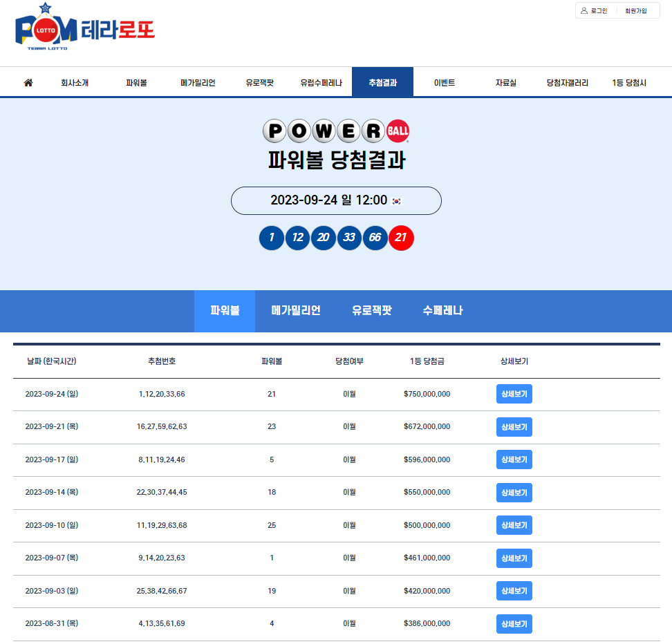This screenshot has height=644, width=672.
Task: Click numbers 4,13,35,61,69
Action: click(x=162, y=623)
